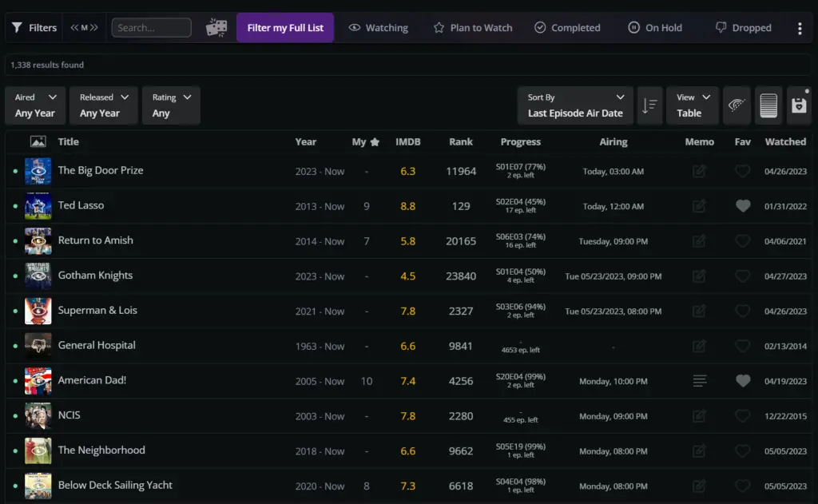Sort by the Title column header
Image resolution: width=818 pixels, height=504 pixels.
[69, 141]
